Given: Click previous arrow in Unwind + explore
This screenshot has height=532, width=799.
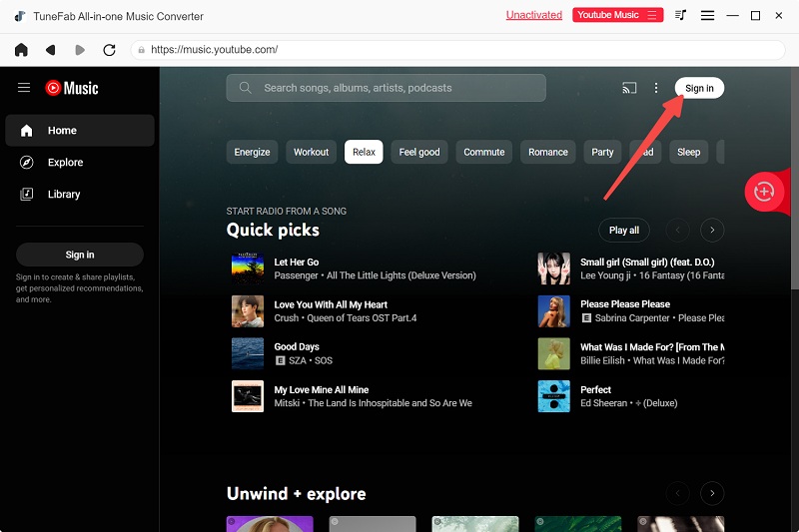Looking at the screenshot, I should [x=678, y=493].
